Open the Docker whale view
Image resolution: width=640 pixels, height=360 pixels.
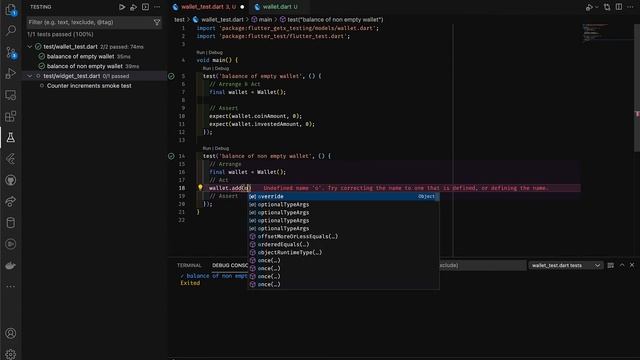11,265
